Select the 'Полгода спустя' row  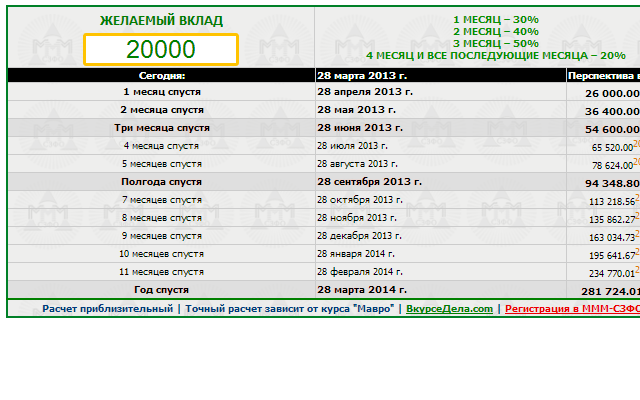[324, 182]
